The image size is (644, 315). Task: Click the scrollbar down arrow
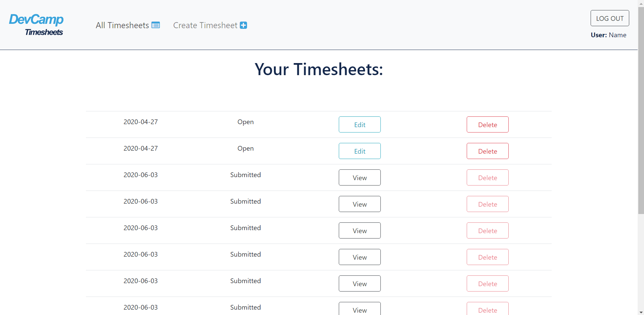point(640,312)
